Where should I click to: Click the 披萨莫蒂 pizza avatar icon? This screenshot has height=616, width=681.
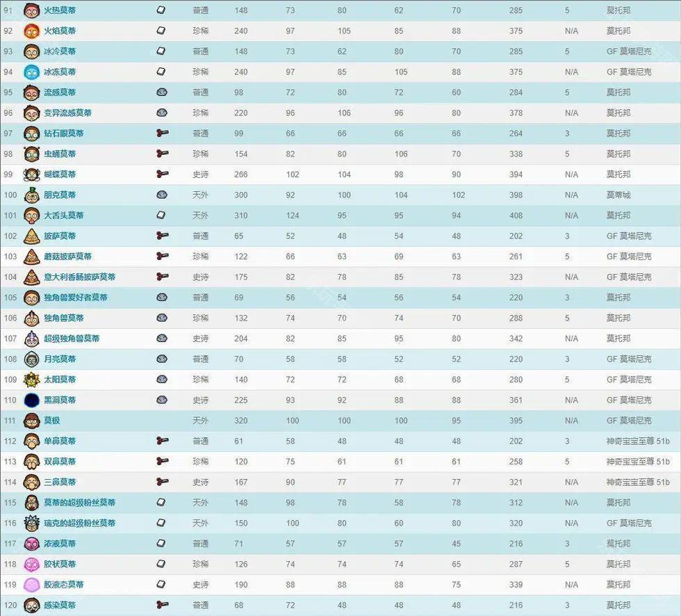[31, 236]
